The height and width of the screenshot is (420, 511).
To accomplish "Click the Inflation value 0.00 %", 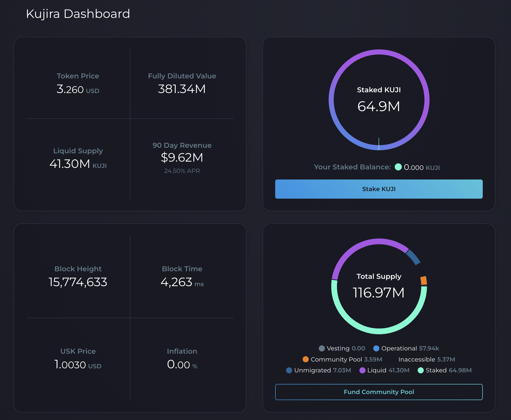I will click(182, 365).
